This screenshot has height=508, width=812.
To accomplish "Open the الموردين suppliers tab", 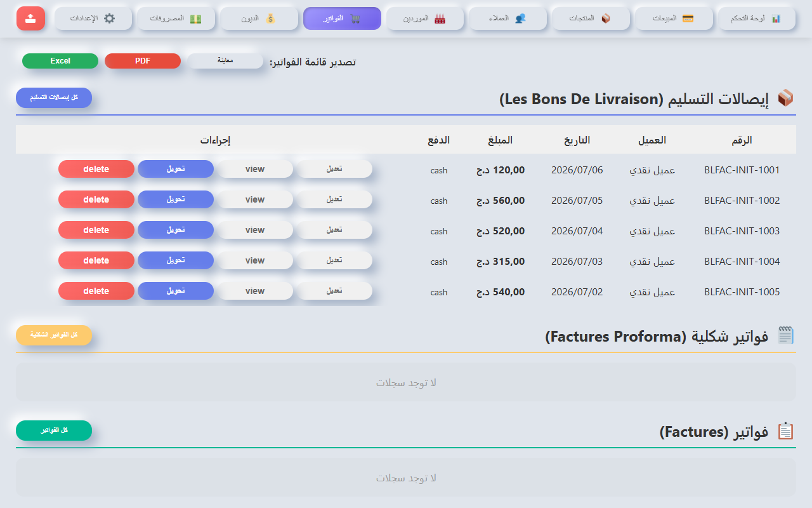I will [425, 18].
